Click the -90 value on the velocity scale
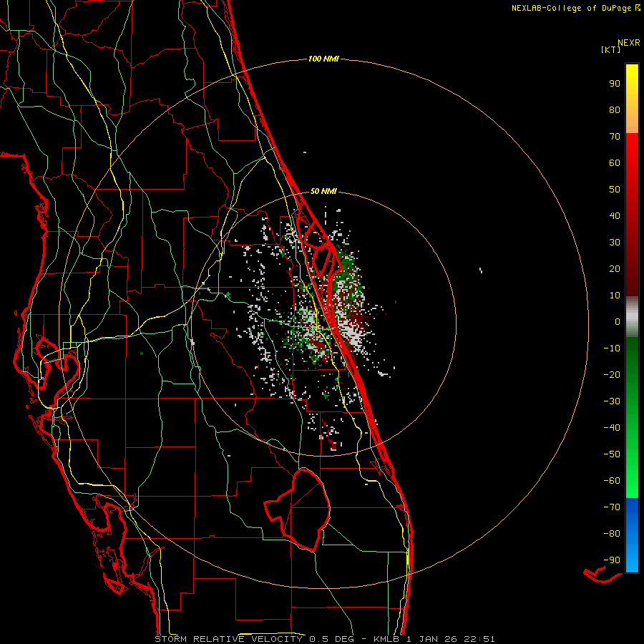The image size is (644, 644). click(x=612, y=560)
